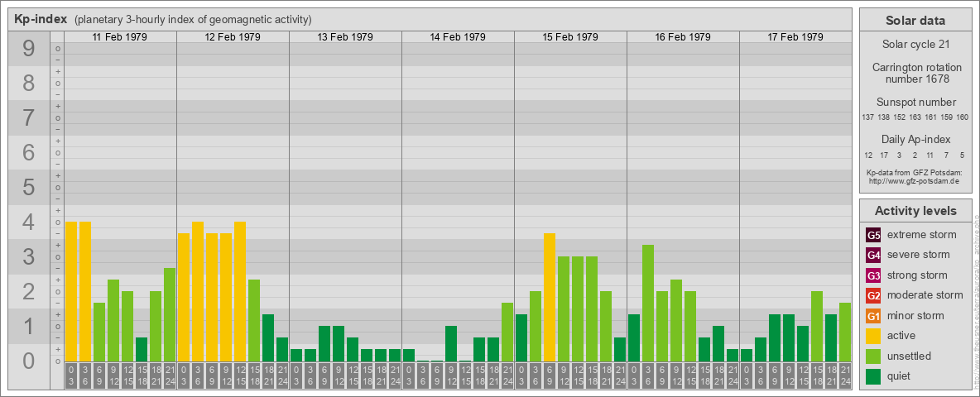Click the Kp-index chart title

[x=41, y=19]
